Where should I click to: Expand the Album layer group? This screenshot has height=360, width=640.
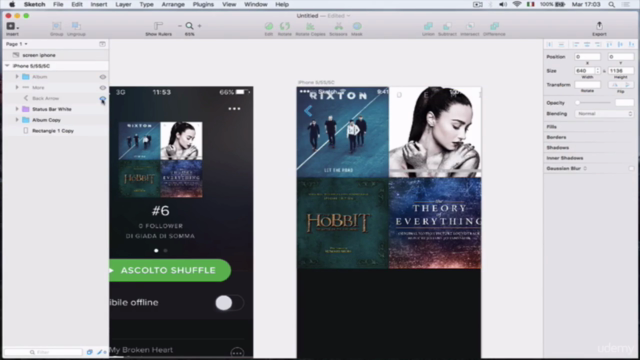point(17,77)
